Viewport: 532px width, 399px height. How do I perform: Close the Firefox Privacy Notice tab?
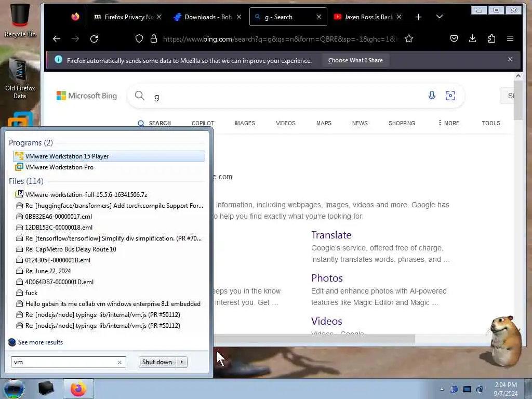click(x=159, y=17)
